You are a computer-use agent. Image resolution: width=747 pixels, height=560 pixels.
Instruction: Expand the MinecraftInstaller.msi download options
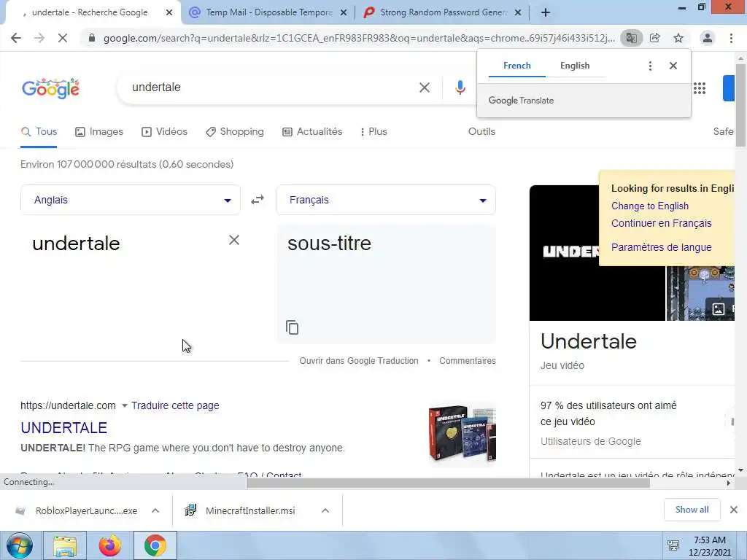tap(325, 510)
